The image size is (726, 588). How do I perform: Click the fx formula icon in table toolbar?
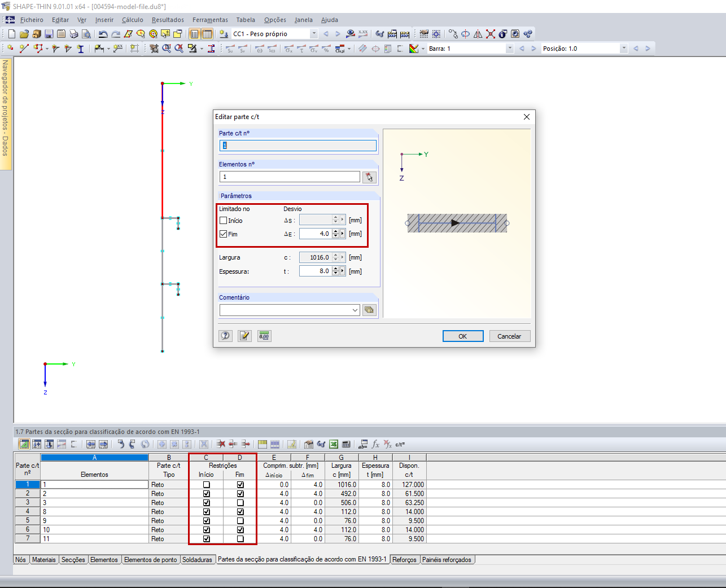(375, 444)
